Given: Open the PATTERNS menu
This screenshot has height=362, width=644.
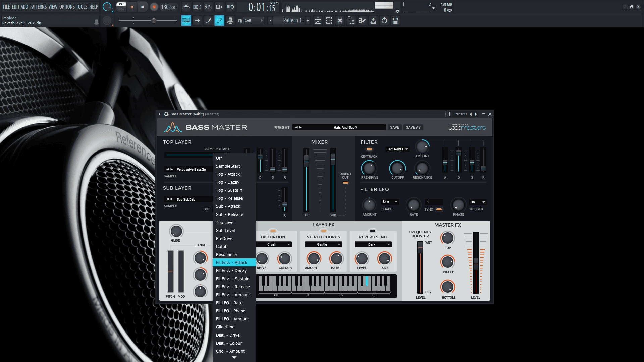Looking at the screenshot, I should 38,7.
